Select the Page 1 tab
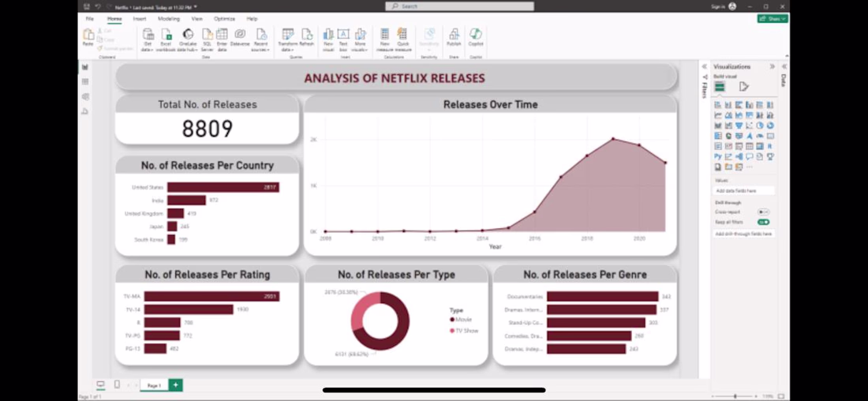Screen dimensions: 868x401 click(x=154, y=385)
